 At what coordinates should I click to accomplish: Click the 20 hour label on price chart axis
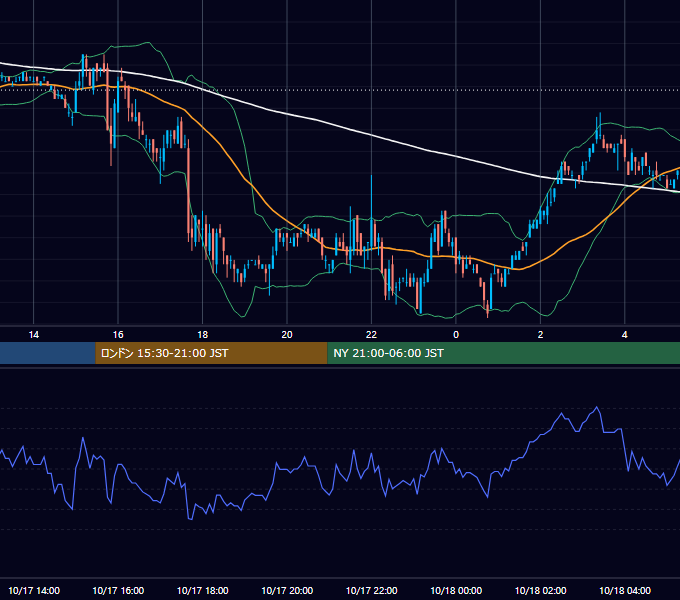(x=287, y=335)
